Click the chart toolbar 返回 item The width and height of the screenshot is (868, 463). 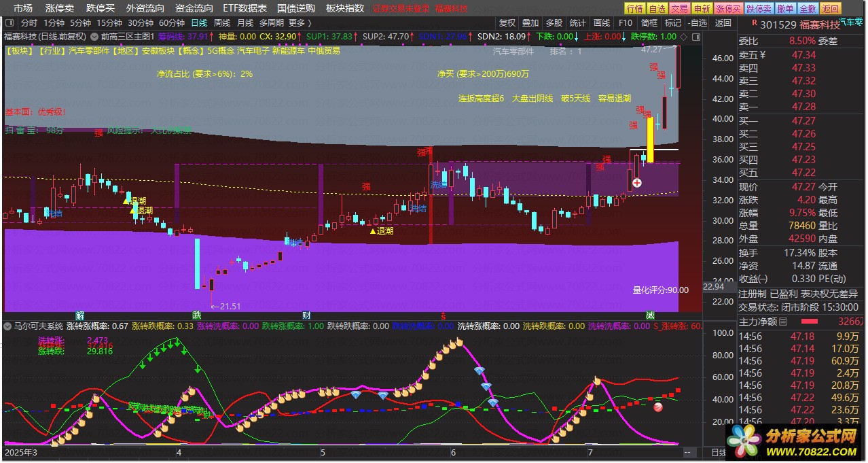point(723,22)
